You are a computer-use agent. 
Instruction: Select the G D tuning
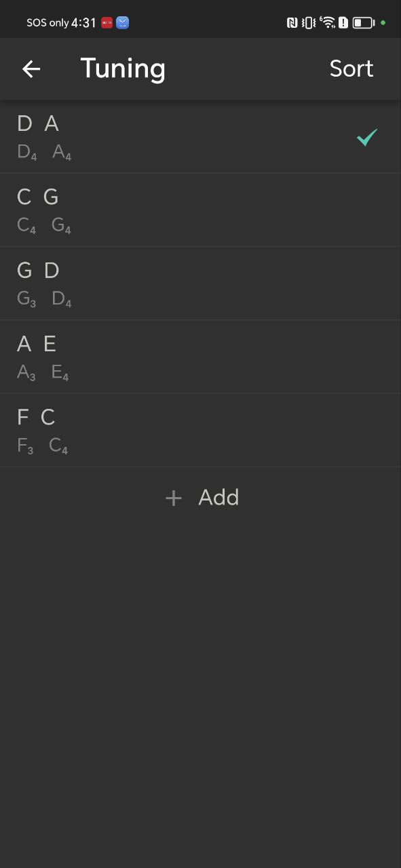click(200, 283)
